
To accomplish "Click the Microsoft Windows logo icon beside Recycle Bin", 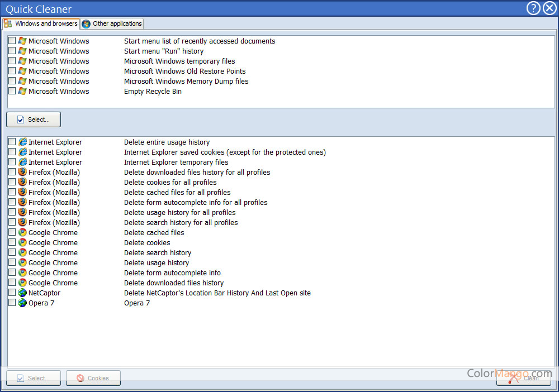I will point(21,91).
